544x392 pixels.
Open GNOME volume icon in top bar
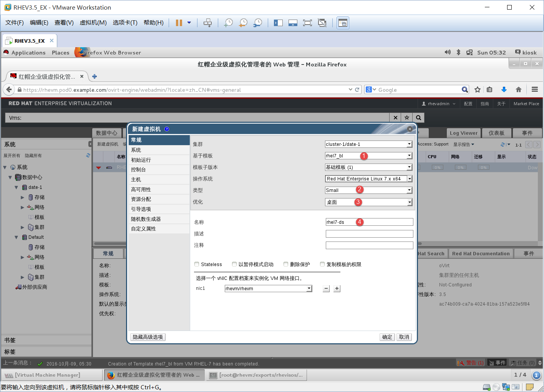pyautogui.click(x=448, y=52)
